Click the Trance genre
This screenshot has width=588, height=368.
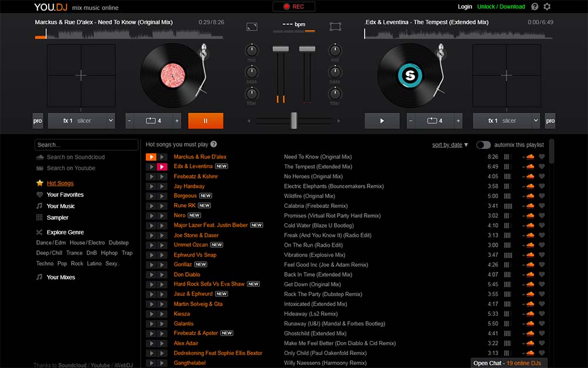pos(74,253)
